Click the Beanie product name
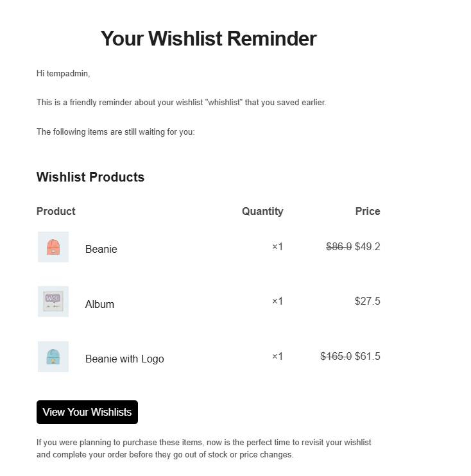 101,250
